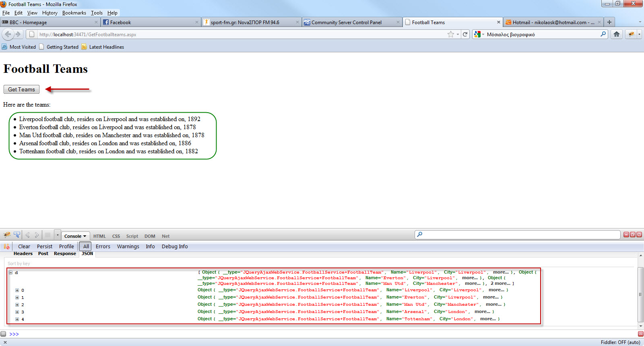The image size is (644, 346).
Task: Click the Sort by key filter field
Action: coord(320,264)
